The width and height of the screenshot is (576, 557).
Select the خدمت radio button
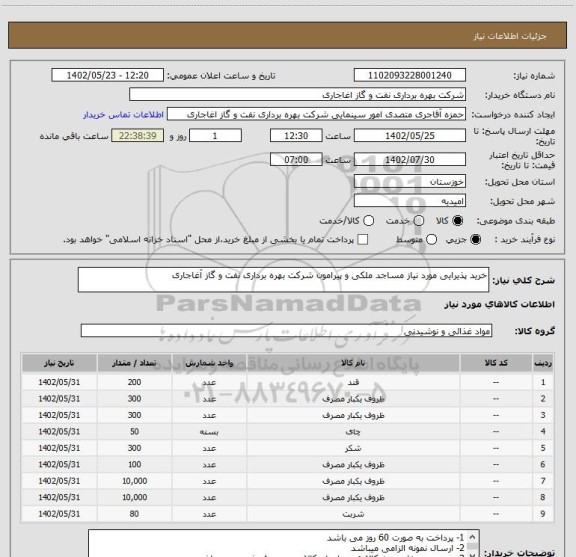point(419,221)
